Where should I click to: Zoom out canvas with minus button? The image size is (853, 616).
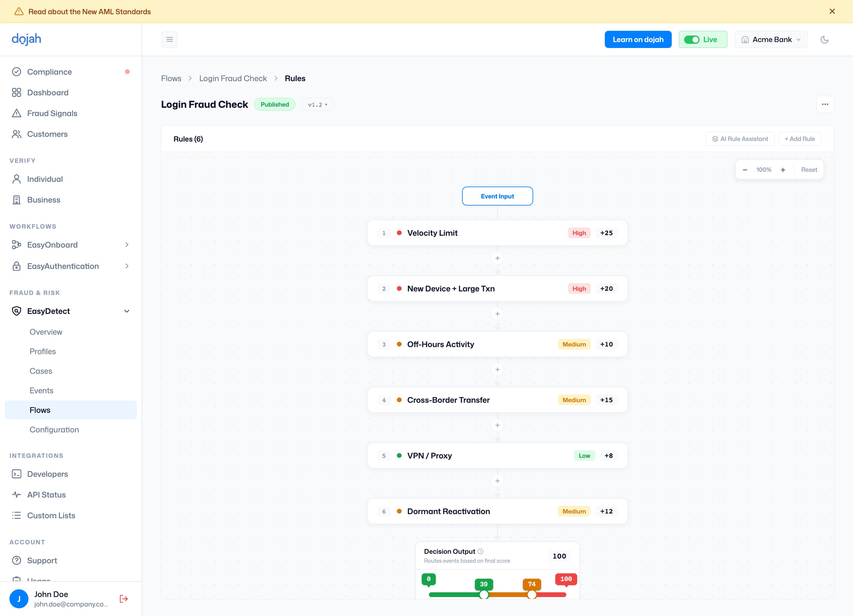[745, 170]
